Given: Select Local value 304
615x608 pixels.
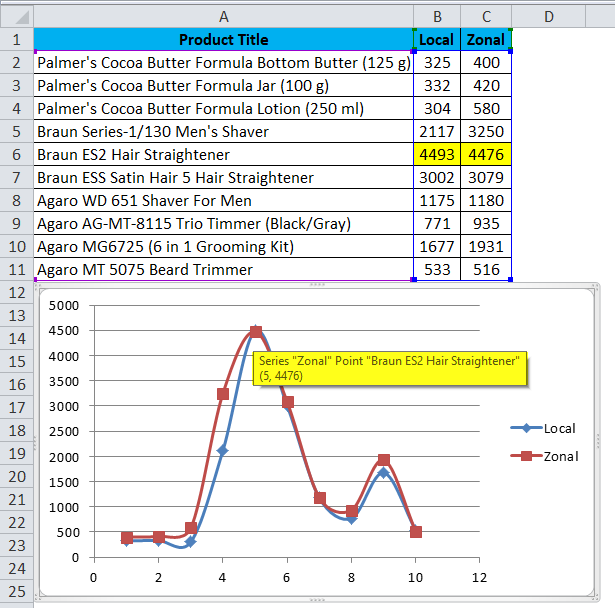Looking at the screenshot, I should (437, 109).
